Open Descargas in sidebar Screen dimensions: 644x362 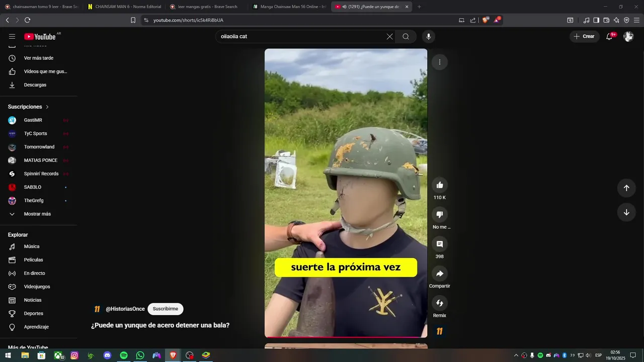click(x=39, y=85)
